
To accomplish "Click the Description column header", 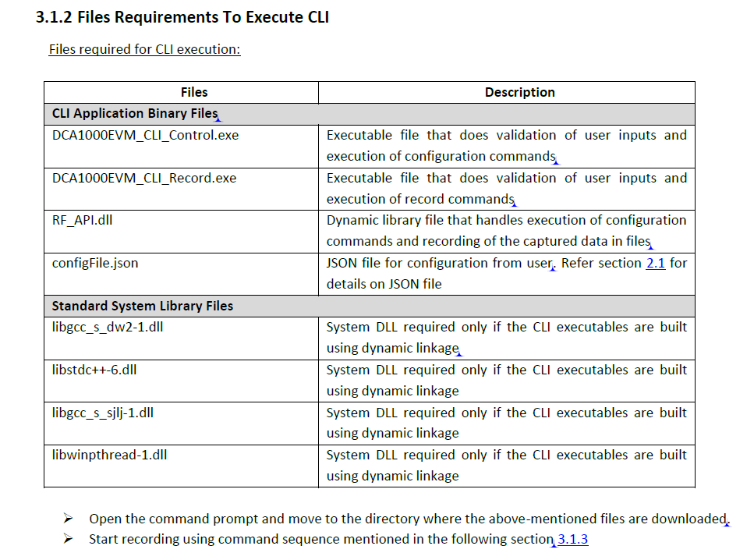I will pos(519,92).
